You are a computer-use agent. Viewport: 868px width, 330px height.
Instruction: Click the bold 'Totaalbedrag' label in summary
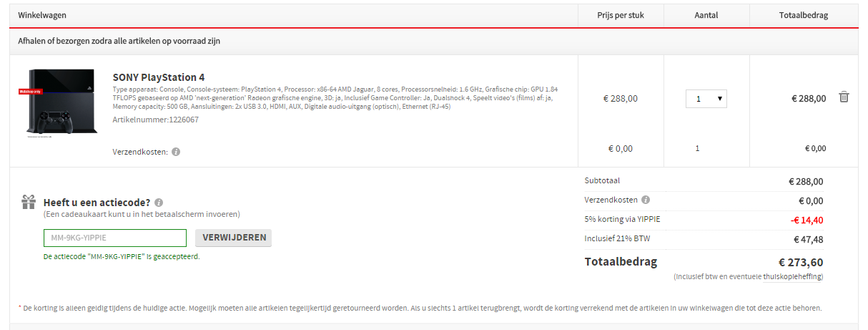click(621, 261)
